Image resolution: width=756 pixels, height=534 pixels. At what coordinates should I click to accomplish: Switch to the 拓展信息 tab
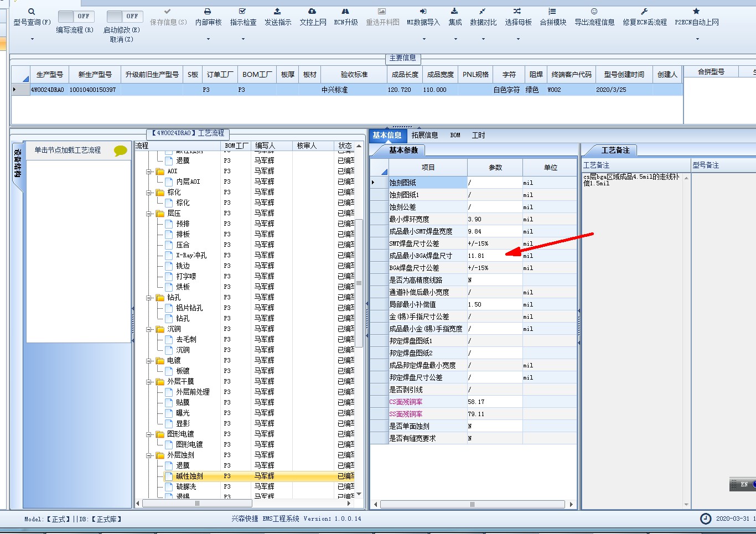click(424, 135)
